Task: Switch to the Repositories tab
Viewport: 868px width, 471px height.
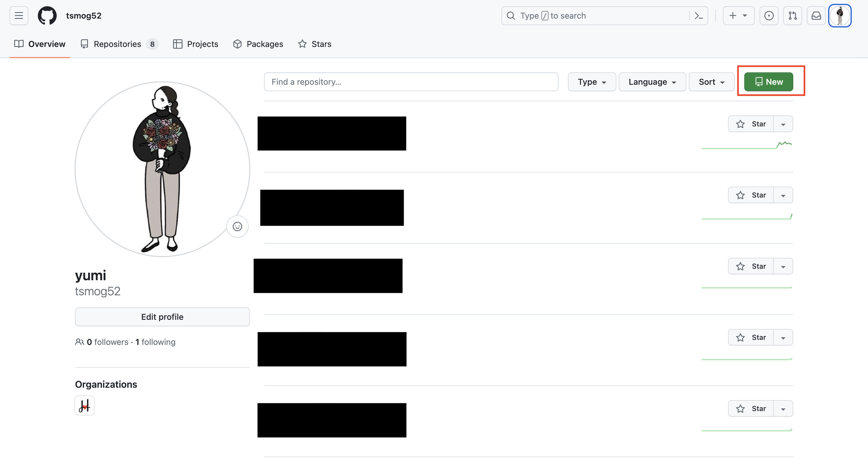Action: click(x=117, y=44)
